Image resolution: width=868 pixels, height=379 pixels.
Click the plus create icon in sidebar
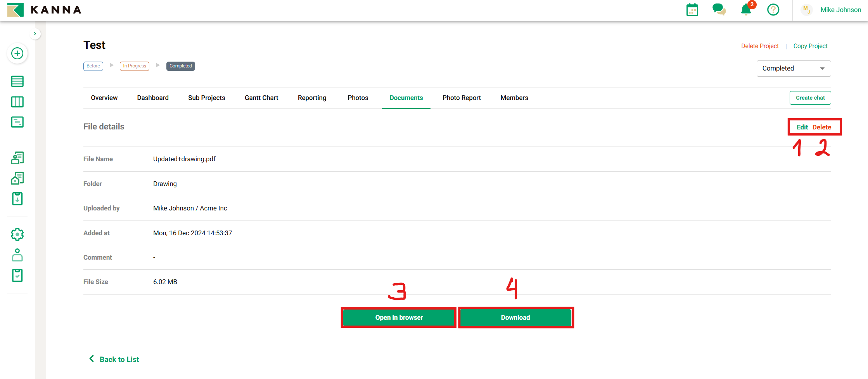click(x=17, y=53)
